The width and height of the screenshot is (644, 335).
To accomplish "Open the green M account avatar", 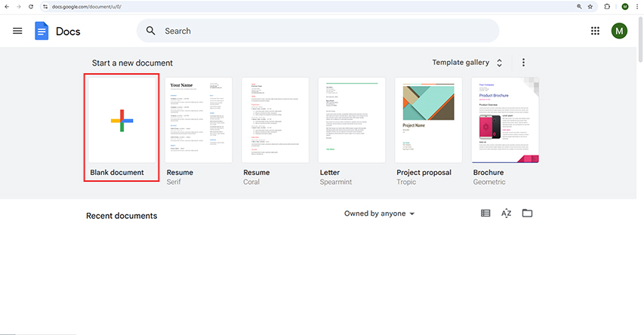I will [619, 31].
